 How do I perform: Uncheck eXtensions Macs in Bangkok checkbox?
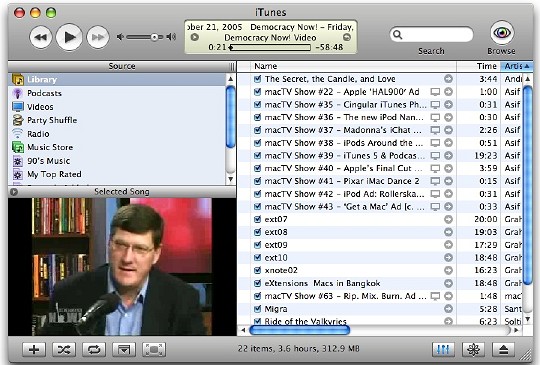click(257, 283)
